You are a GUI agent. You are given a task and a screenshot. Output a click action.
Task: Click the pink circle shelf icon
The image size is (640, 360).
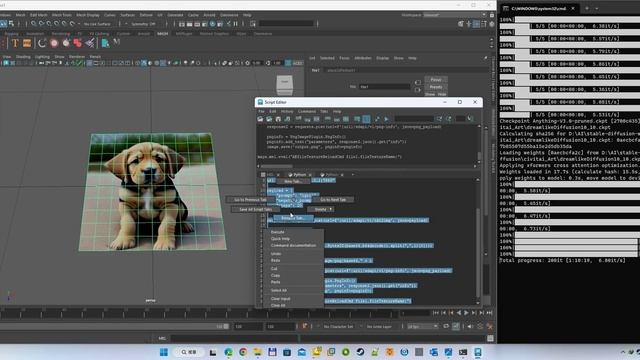tap(54, 43)
